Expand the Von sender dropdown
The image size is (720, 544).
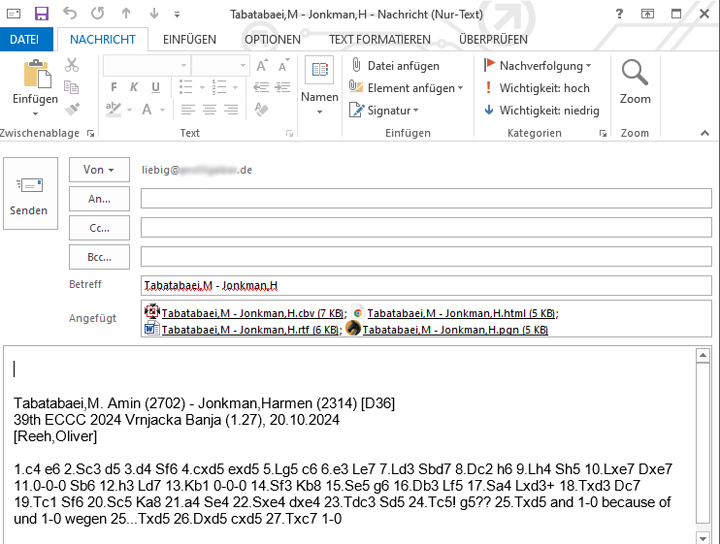[99, 170]
